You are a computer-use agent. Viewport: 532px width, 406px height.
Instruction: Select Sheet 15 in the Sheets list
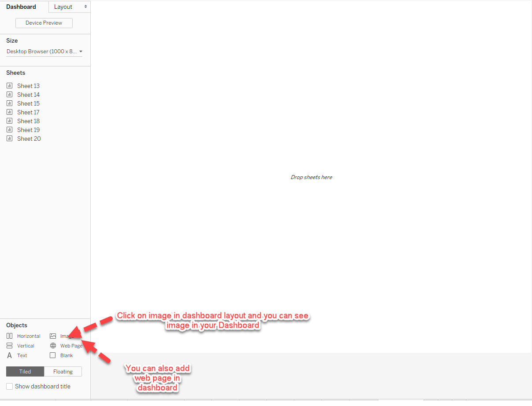pyautogui.click(x=28, y=103)
